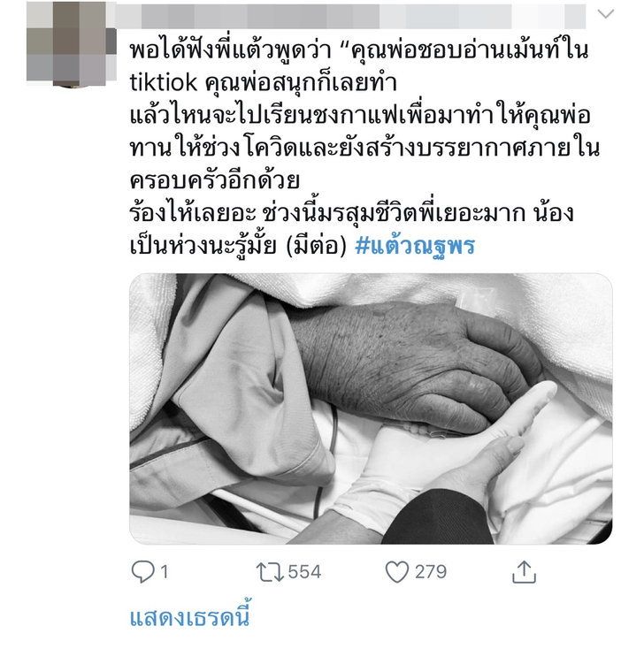Click the word tiktiok in tweet text
The image size is (644, 649).
point(163,83)
